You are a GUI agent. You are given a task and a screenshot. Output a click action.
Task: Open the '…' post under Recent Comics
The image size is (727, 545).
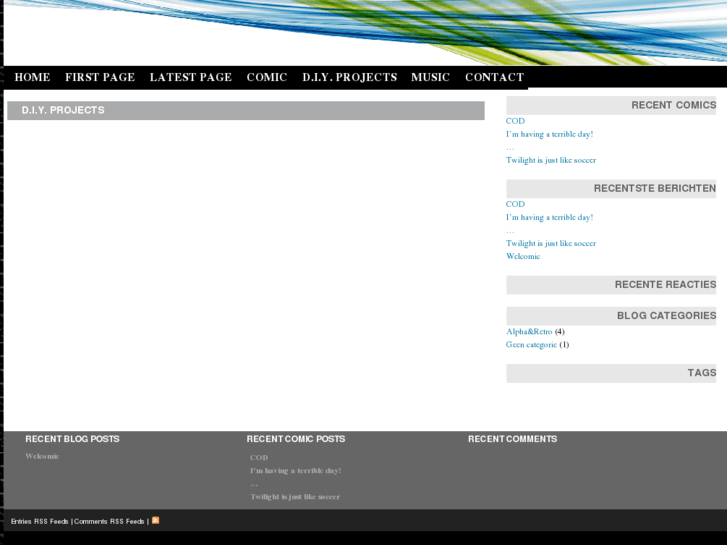click(x=510, y=148)
